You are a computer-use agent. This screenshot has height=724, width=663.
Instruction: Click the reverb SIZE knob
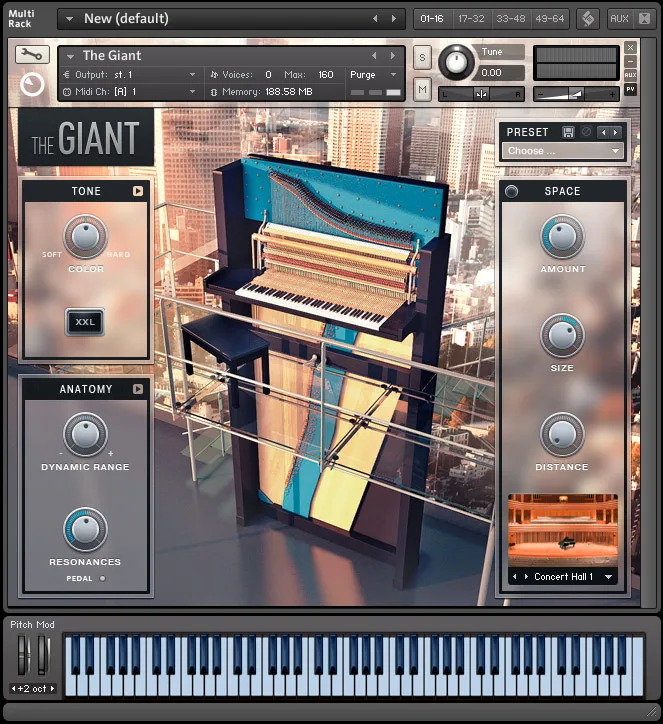click(x=562, y=336)
